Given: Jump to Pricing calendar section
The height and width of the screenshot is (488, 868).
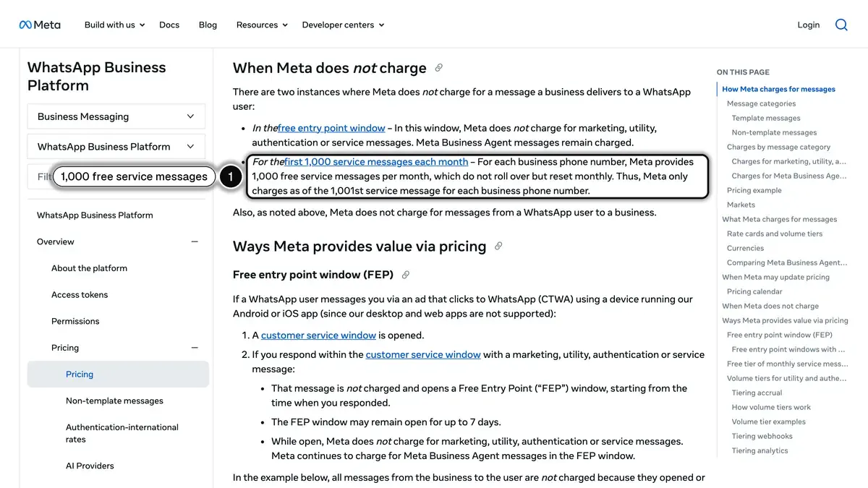Looking at the screenshot, I should [x=754, y=291].
